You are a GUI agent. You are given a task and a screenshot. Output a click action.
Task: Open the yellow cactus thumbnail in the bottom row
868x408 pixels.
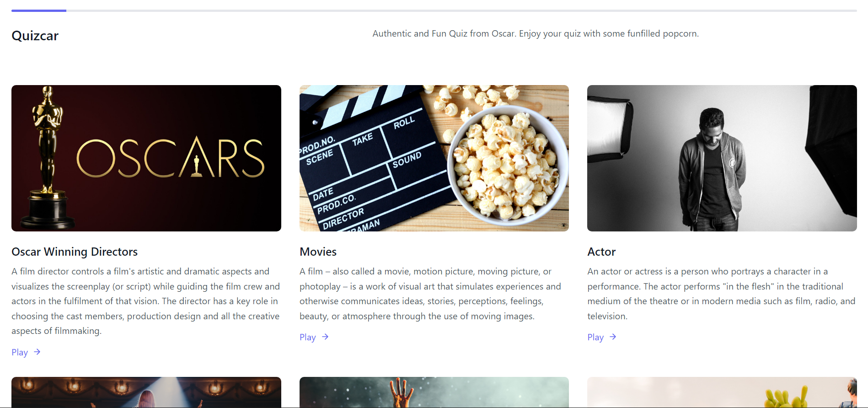pos(722,392)
